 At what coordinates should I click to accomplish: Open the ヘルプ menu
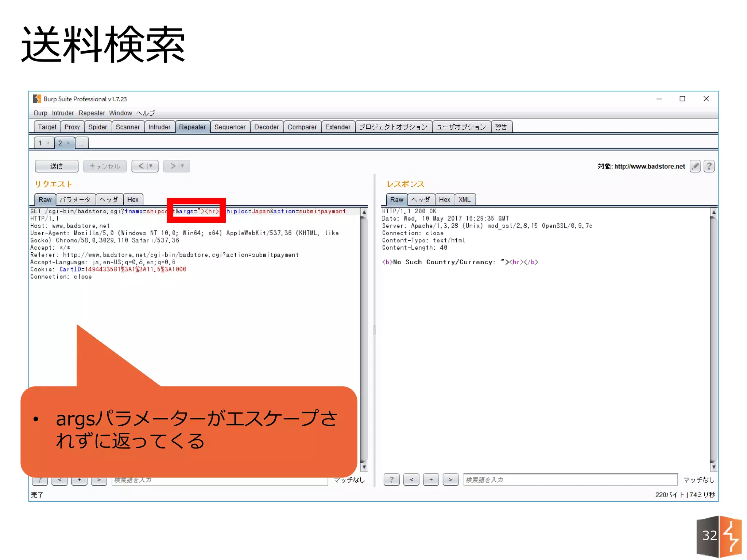click(146, 113)
